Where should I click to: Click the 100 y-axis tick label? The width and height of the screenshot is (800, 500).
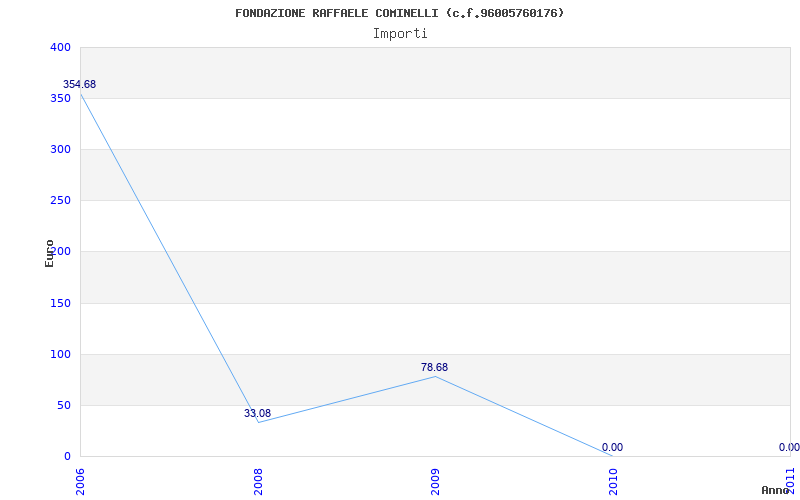click(x=60, y=355)
